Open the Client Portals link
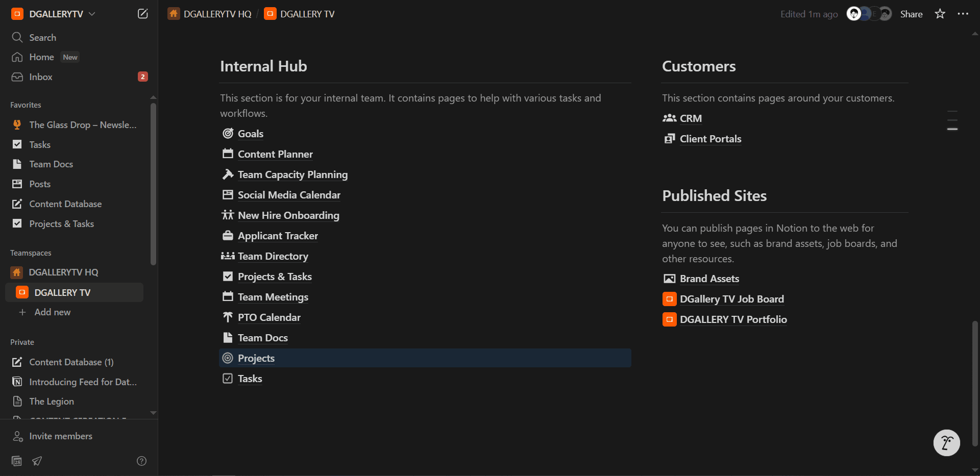This screenshot has width=980, height=476. [x=710, y=139]
